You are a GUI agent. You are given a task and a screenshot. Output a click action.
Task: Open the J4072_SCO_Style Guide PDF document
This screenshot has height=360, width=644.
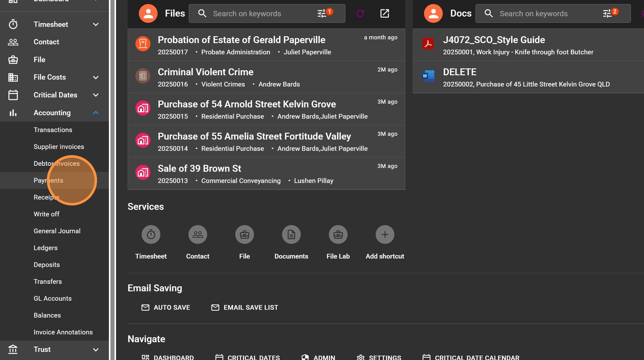point(494,40)
